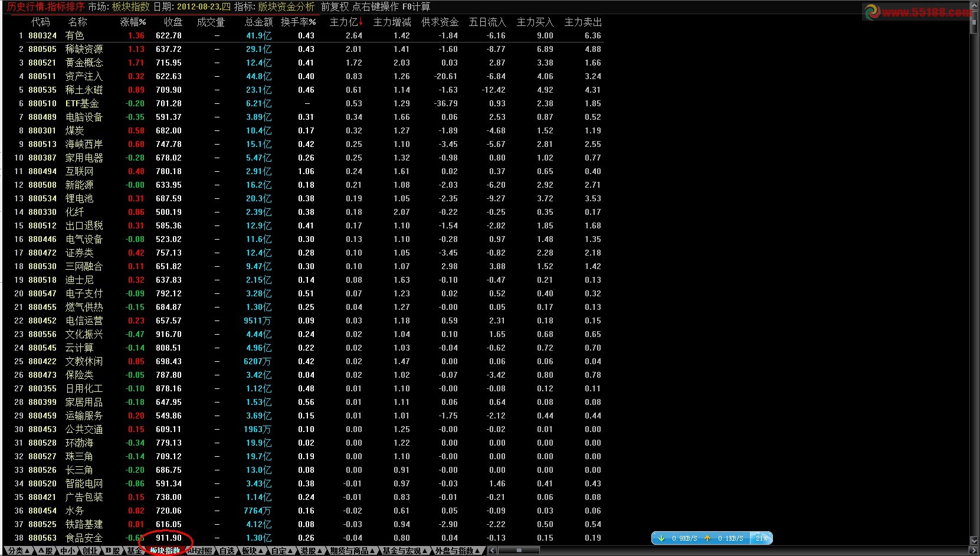Click the 前复权 label in header
This screenshot has height=556, width=980.
point(335,6)
